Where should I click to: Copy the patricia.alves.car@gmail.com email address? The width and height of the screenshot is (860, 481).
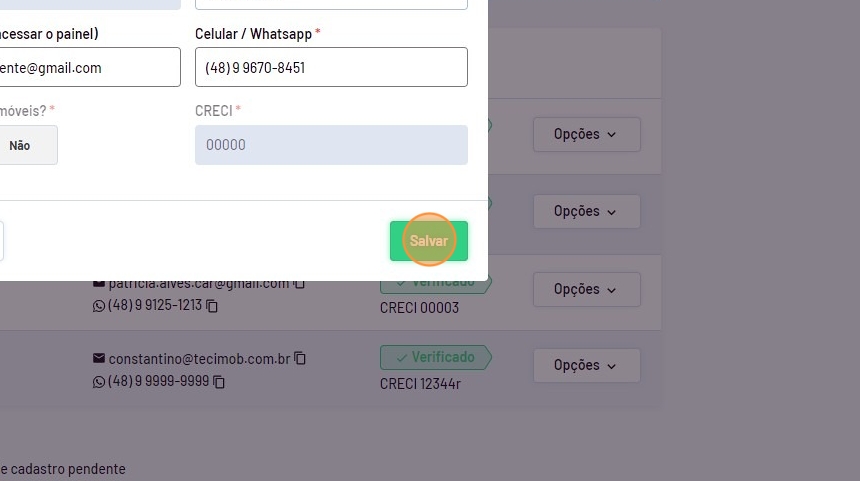coord(299,284)
